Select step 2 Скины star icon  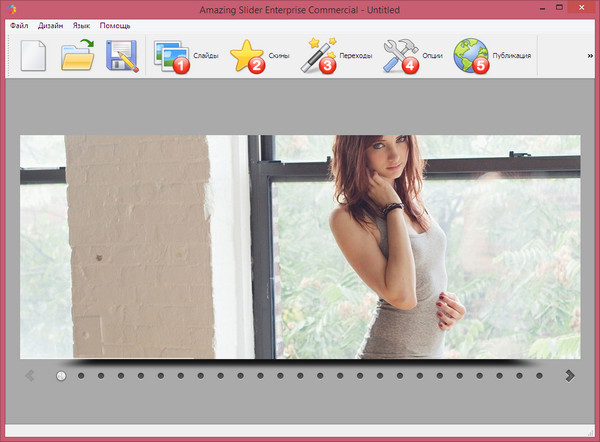(247, 56)
